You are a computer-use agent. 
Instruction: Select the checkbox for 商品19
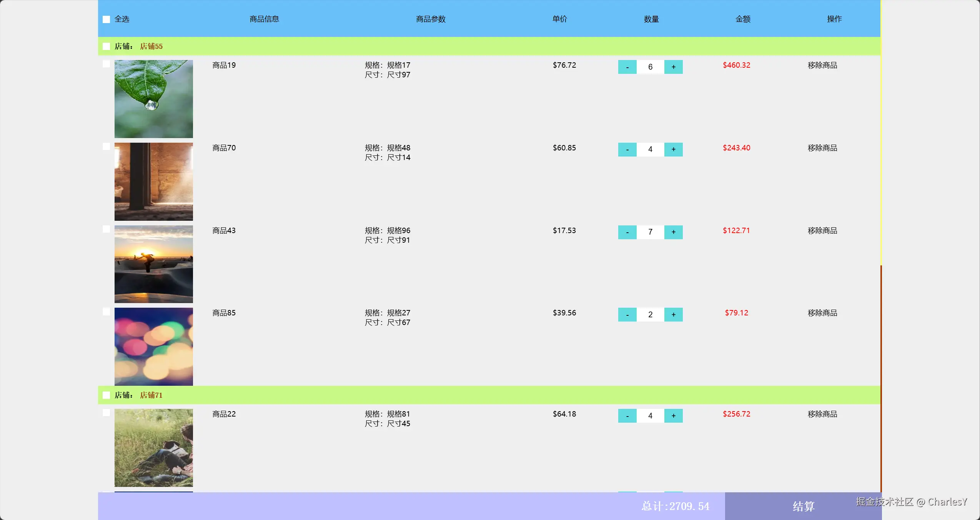[x=106, y=64]
